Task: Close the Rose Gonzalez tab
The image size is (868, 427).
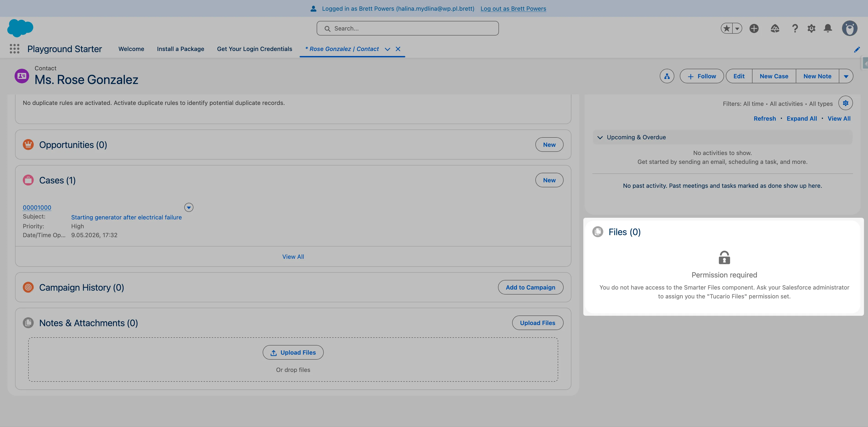Action: [398, 49]
